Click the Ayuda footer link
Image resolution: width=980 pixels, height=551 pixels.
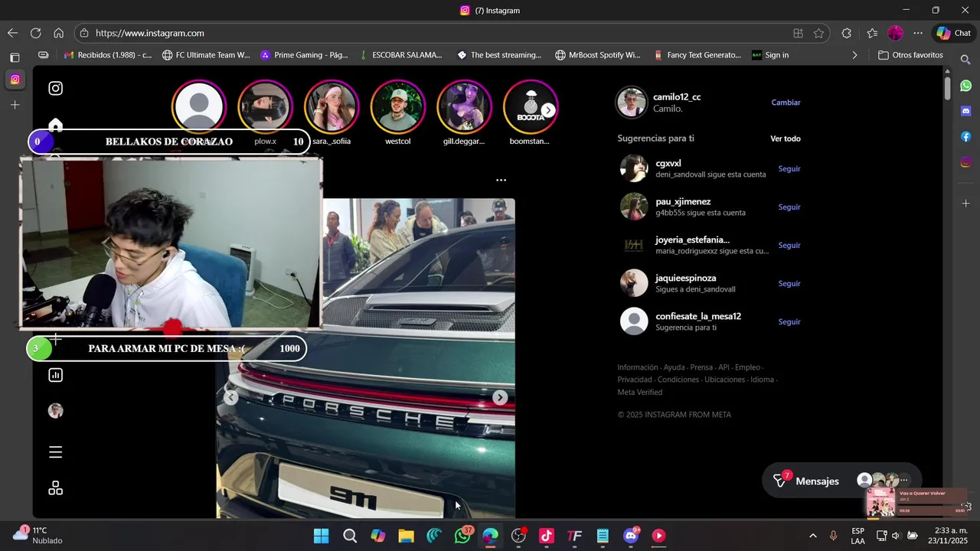click(674, 367)
